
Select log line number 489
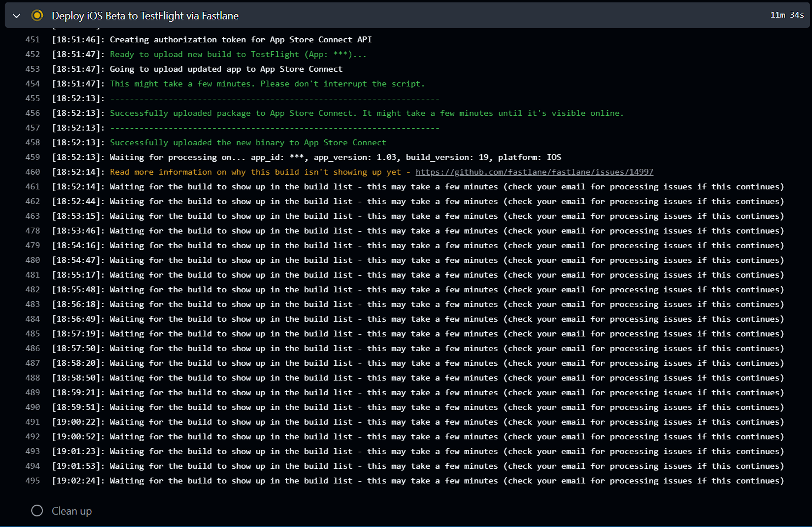(x=33, y=392)
